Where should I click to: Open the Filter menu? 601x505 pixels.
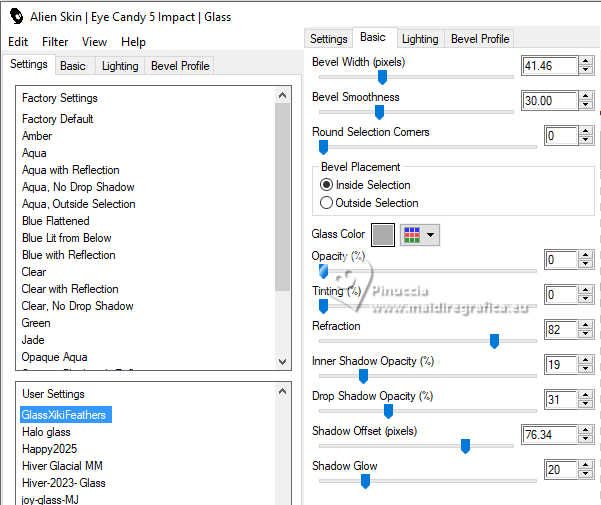click(55, 42)
